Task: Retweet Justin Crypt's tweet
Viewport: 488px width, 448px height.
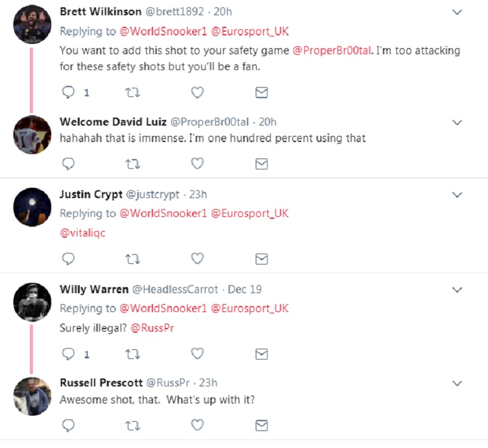Action: click(132, 259)
